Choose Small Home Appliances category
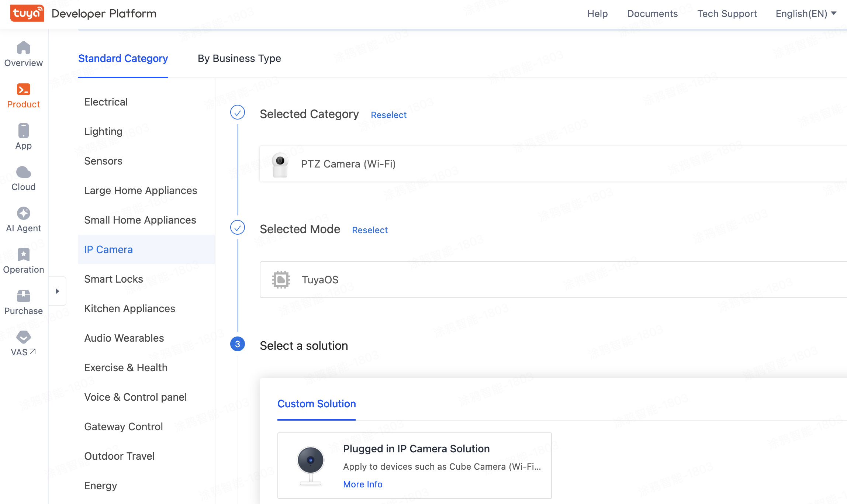This screenshot has width=847, height=504. coord(146,220)
